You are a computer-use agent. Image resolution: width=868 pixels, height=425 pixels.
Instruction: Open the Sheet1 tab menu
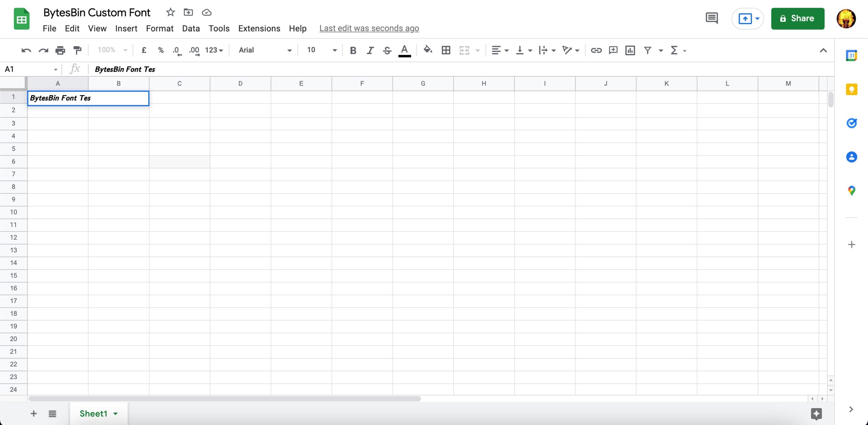115,413
